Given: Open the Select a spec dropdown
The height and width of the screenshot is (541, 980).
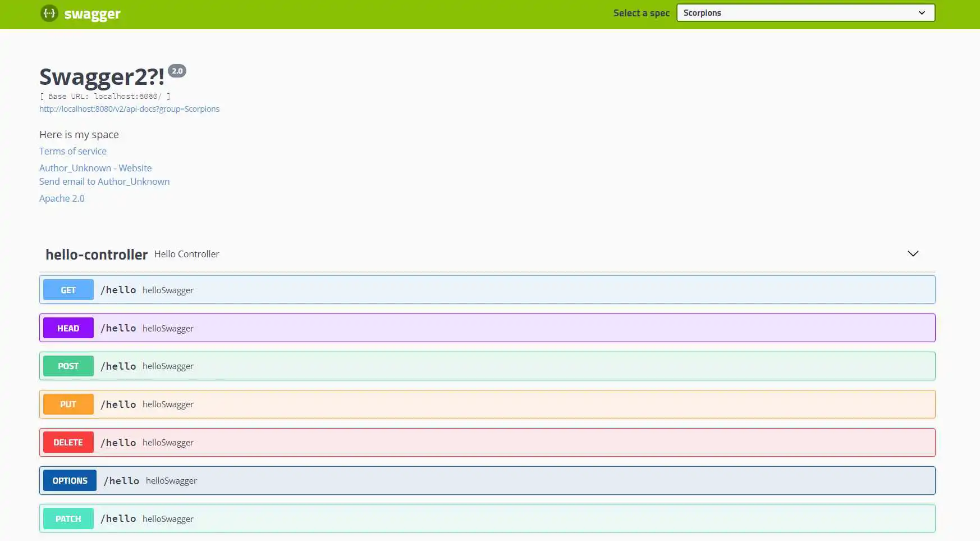Looking at the screenshot, I should (x=805, y=13).
